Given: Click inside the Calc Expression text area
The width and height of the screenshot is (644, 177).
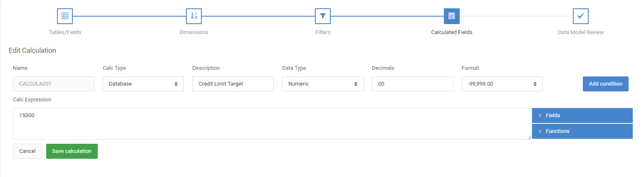Looking at the screenshot, I should click(272, 124).
